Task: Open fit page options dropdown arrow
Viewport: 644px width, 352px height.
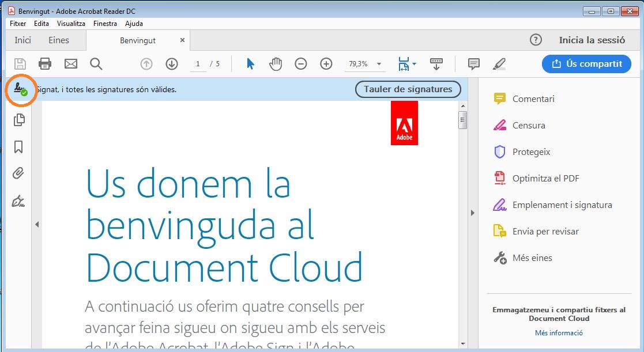Action: click(414, 64)
